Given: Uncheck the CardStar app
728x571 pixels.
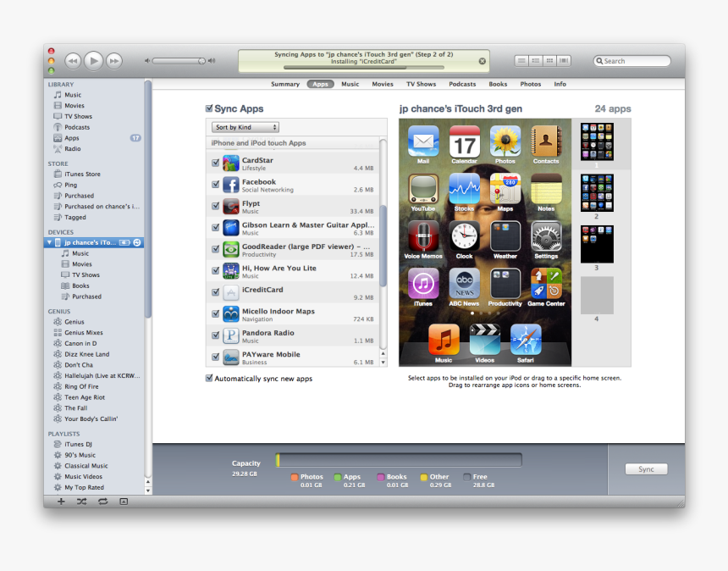Looking at the screenshot, I should click(215, 163).
